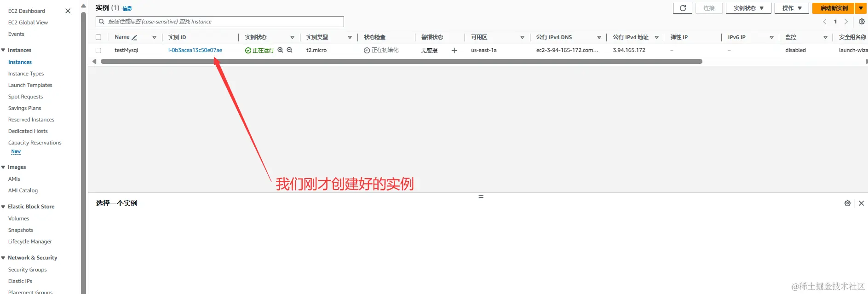The height and width of the screenshot is (294, 868).
Task: Open AMIs page
Action: click(14, 179)
